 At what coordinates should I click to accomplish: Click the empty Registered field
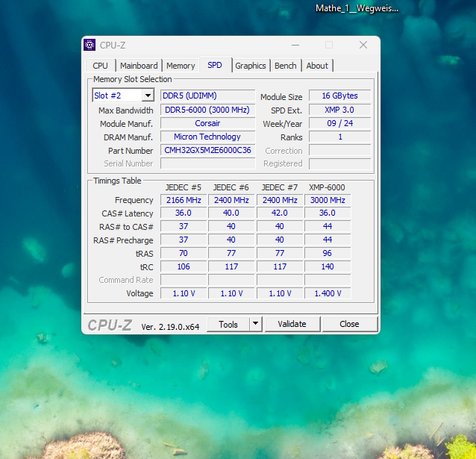339,163
